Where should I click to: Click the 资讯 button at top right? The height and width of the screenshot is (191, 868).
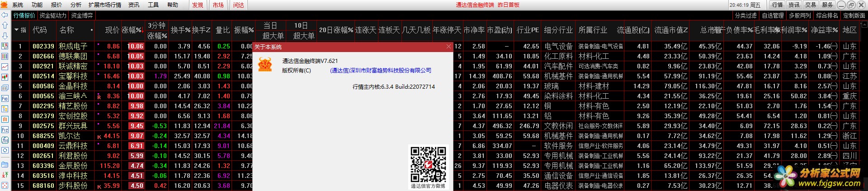pos(794,5)
